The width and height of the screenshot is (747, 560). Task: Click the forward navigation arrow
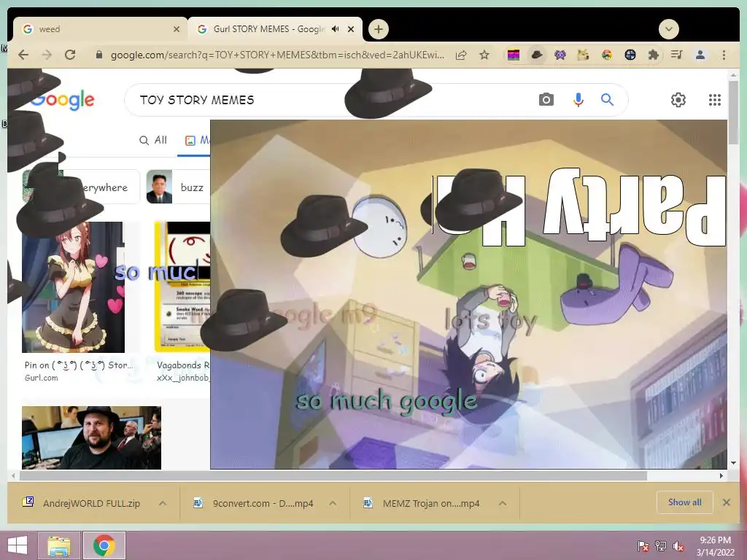46,55
